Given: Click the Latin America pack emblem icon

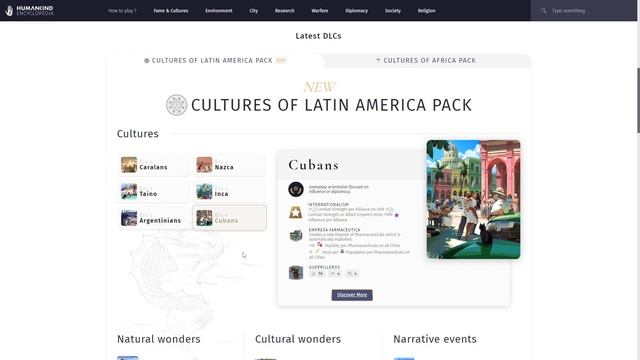Looking at the screenshot, I should pyautogui.click(x=176, y=105).
